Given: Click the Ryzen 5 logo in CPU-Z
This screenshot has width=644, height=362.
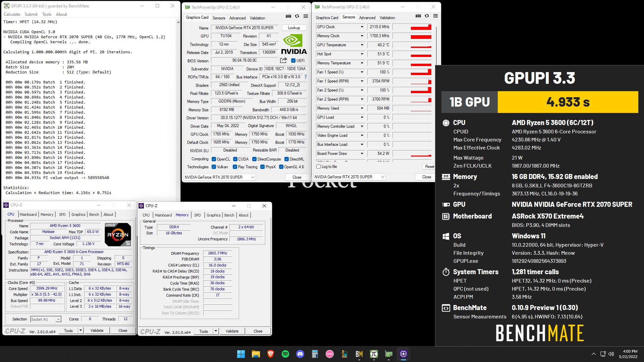Looking at the screenshot, I should [x=118, y=234].
